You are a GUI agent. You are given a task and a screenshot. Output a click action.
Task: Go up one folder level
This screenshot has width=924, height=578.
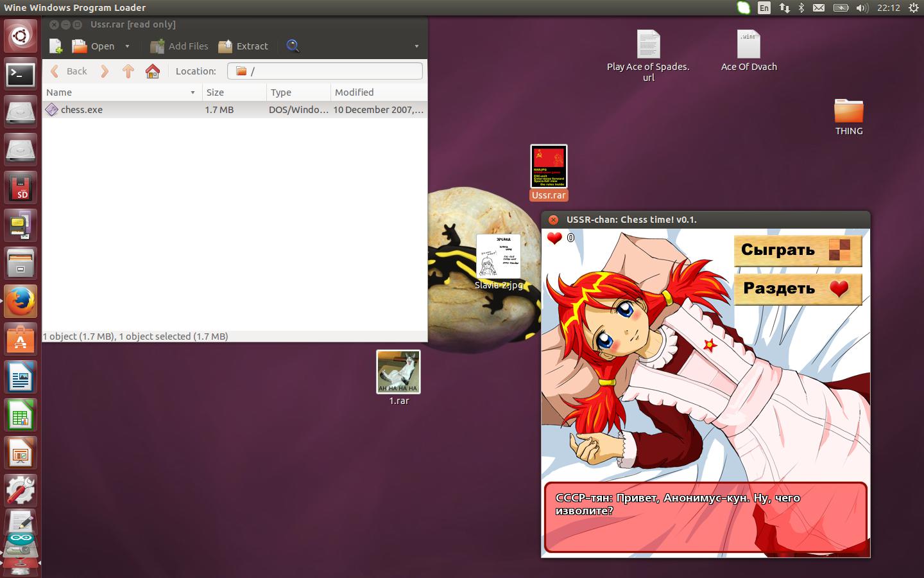(x=128, y=71)
